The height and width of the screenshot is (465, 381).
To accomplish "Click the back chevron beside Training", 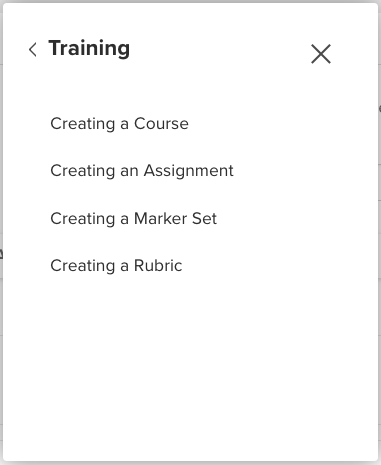I will tap(33, 50).
